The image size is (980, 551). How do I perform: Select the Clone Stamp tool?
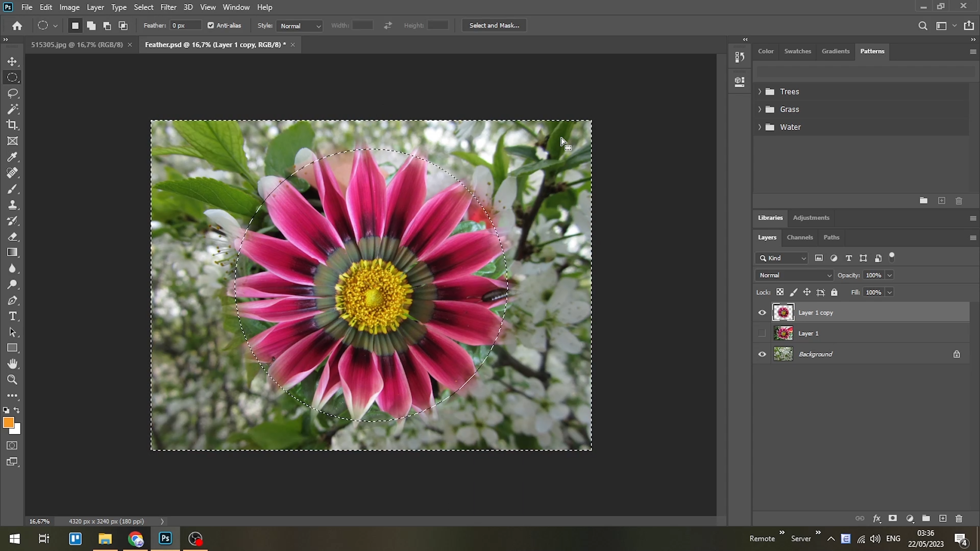pyautogui.click(x=12, y=205)
